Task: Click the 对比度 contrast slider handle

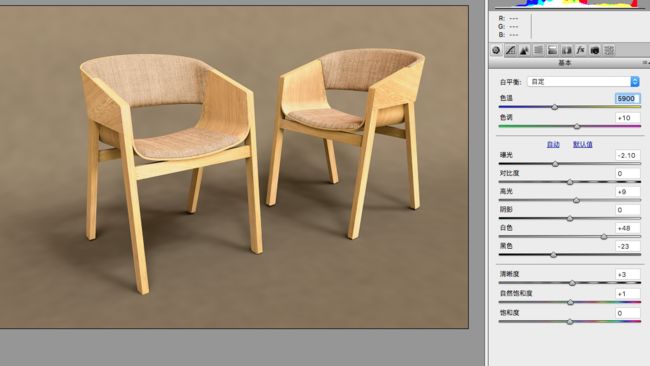Action: click(570, 182)
